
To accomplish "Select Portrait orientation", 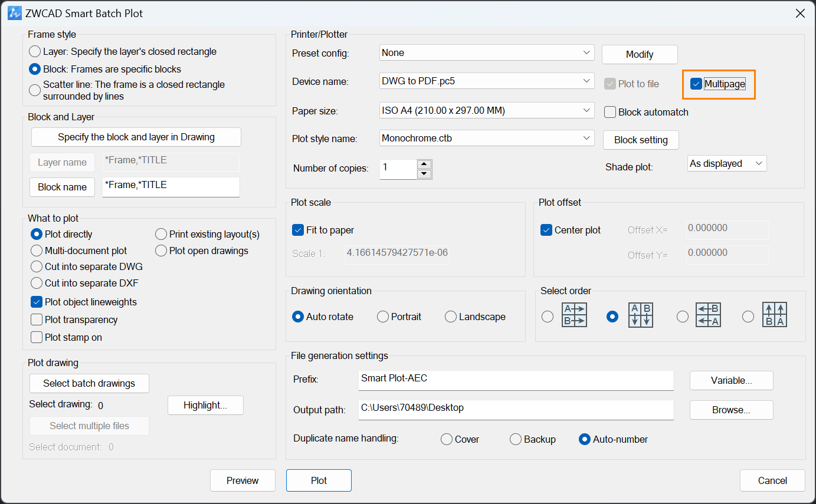I will [383, 317].
